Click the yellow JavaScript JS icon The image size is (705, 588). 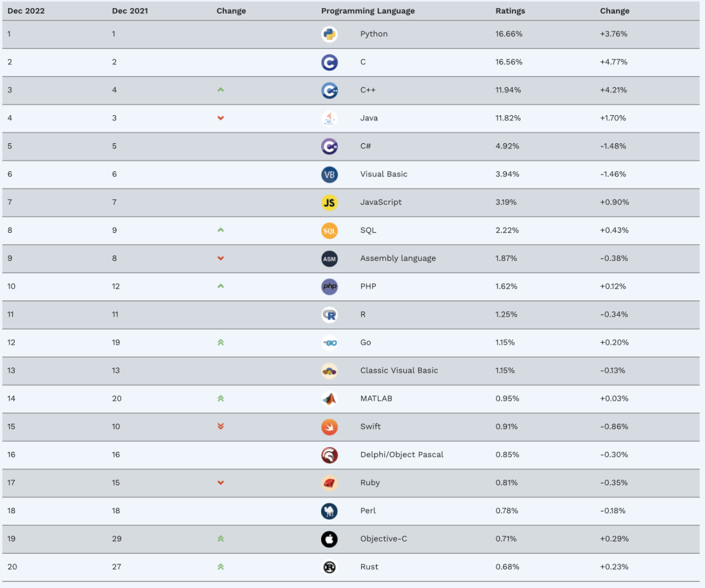click(329, 203)
